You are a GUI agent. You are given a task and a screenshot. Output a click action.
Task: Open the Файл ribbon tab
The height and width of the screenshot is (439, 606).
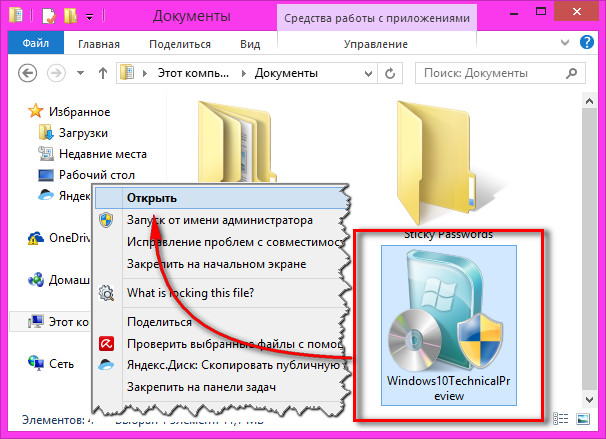click(36, 43)
